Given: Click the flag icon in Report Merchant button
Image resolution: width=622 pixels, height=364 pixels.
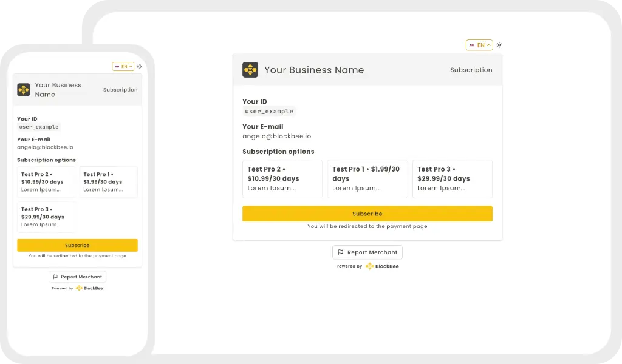Looking at the screenshot, I should click(x=341, y=252).
